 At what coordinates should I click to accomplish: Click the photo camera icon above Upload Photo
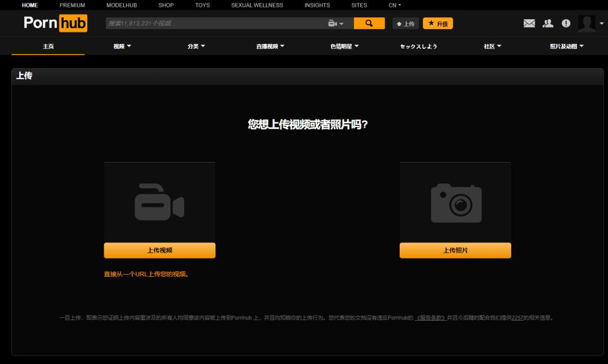(x=455, y=204)
